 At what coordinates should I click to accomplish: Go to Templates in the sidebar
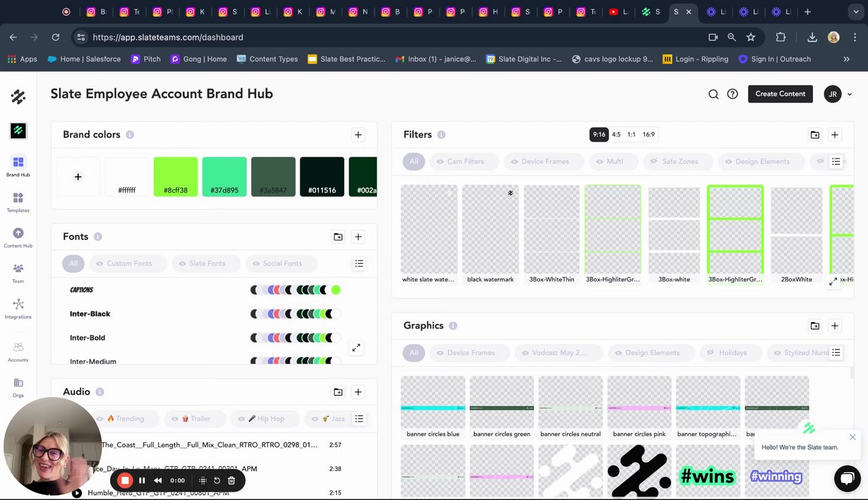pos(18,202)
